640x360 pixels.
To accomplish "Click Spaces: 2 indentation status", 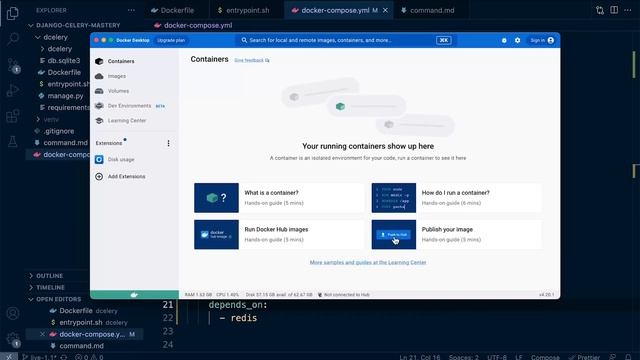I will (464, 357).
